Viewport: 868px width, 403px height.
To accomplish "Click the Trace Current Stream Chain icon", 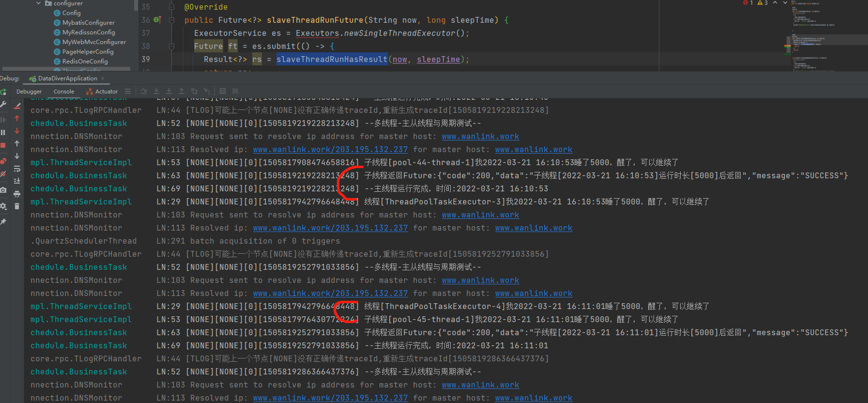I will [235, 91].
